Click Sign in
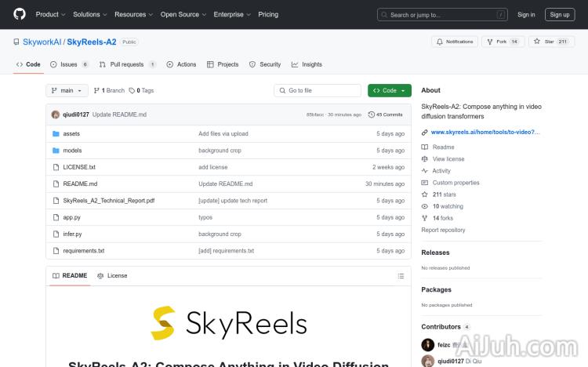The height and width of the screenshot is (367, 588). (526, 15)
